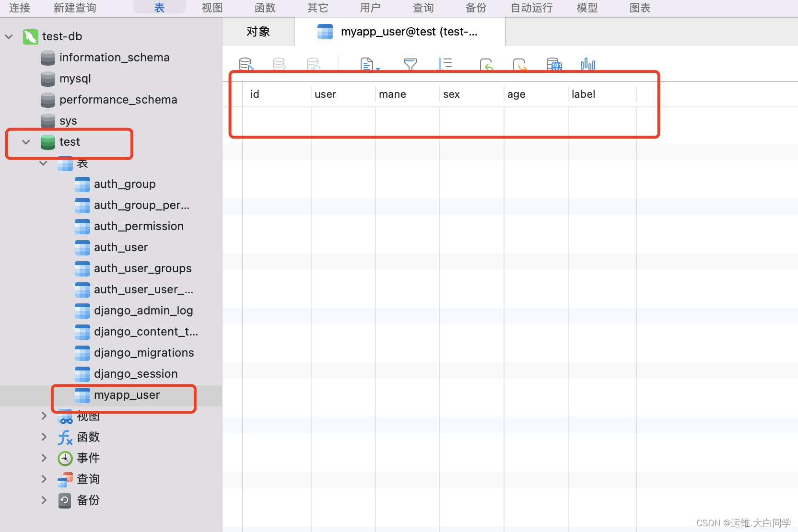Open 用户 in the top toolbar
The image size is (798, 532).
[371, 8]
